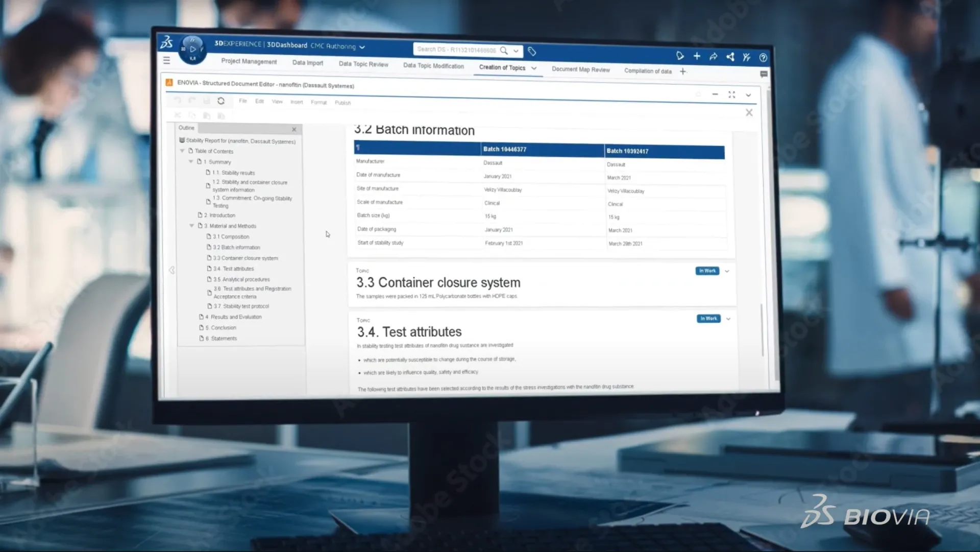
Task: Collapse the 3 Material and Methods node
Action: pos(192,226)
